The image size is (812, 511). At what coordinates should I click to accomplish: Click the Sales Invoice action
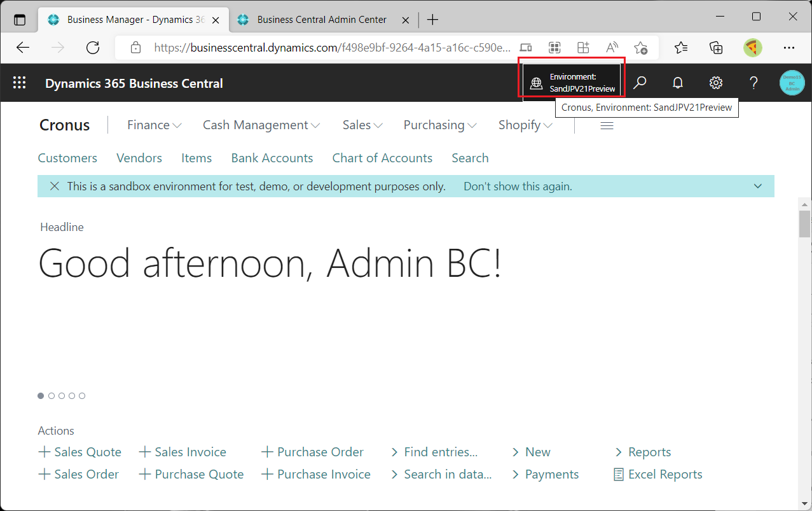[x=182, y=452]
